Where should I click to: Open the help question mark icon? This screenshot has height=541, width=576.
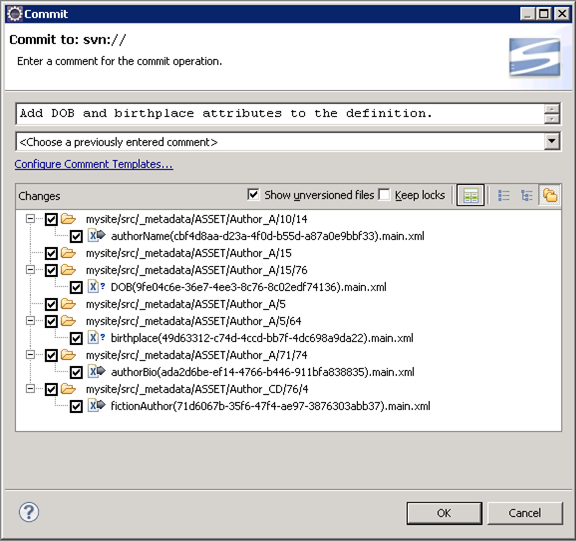click(x=29, y=512)
